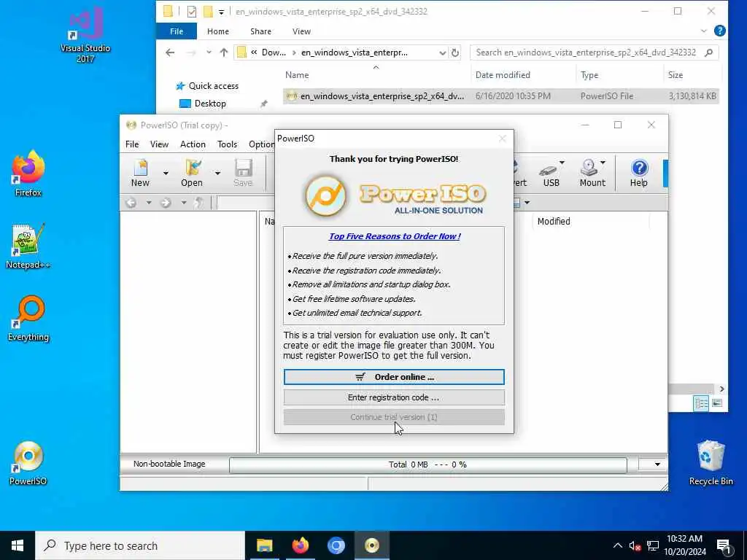Open the Action menu in PowerISO
The width and height of the screenshot is (747, 560).
193,144
